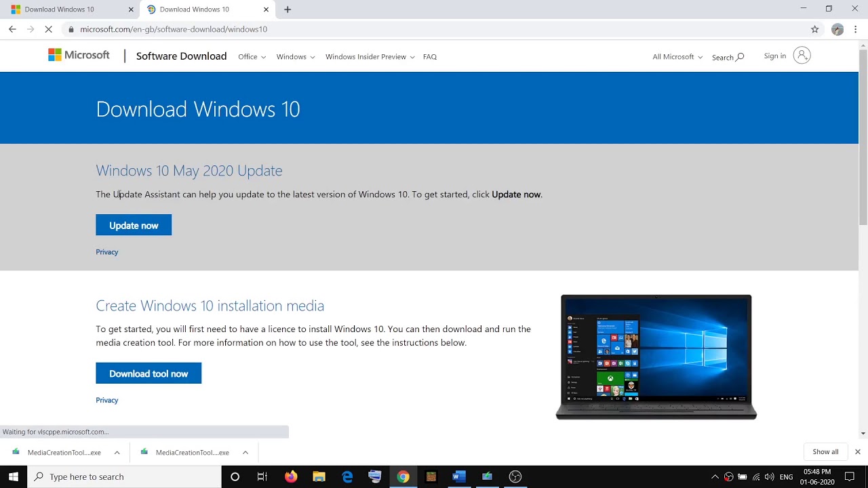Click Download tool now button
Viewport: 868px width, 488px height.
pyautogui.click(x=149, y=373)
